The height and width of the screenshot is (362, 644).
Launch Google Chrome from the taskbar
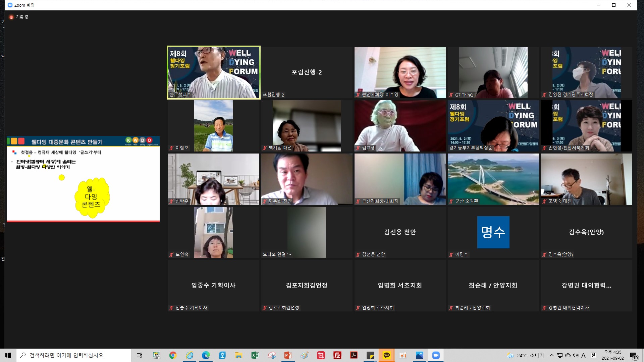(x=173, y=355)
